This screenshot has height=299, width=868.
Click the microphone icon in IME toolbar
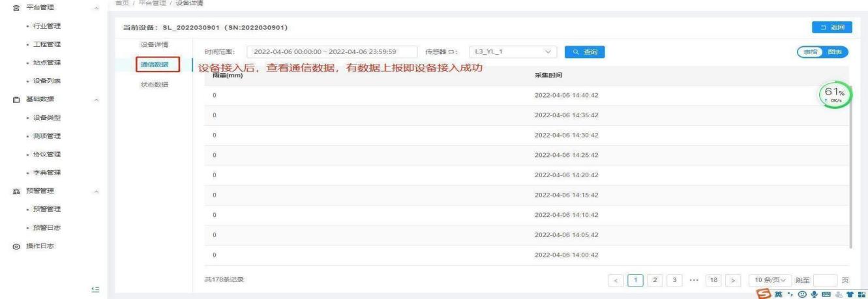pos(814,293)
